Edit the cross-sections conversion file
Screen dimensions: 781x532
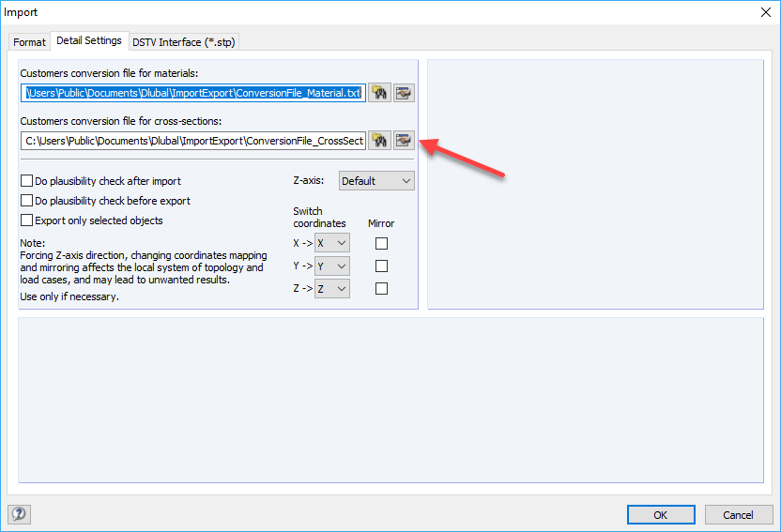point(404,141)
